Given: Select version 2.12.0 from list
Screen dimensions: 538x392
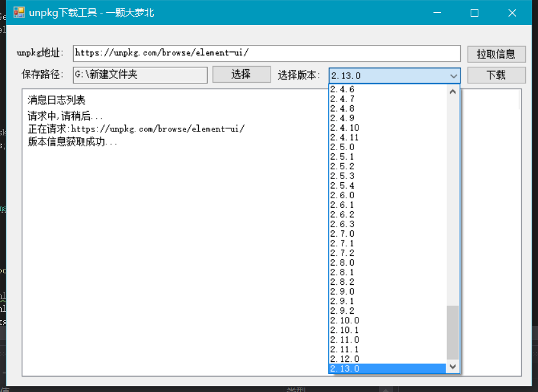Looking at the screenshot, I should pos(345,359).
